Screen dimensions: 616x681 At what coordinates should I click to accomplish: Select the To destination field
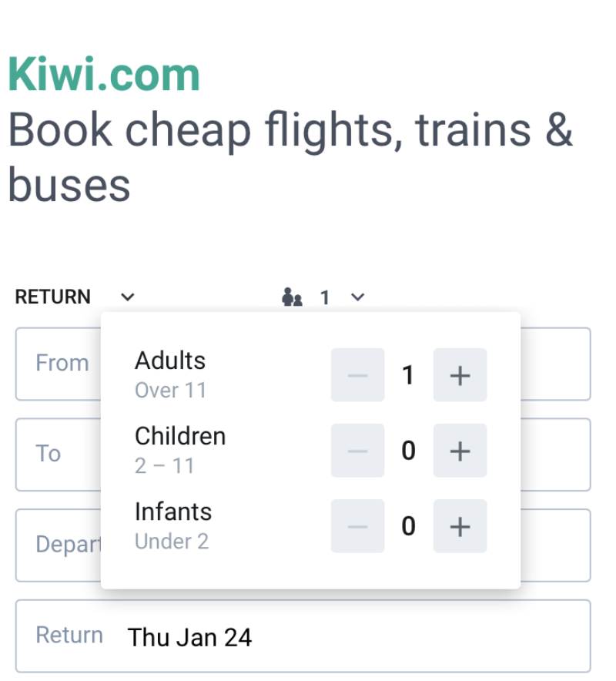[48, 454]
